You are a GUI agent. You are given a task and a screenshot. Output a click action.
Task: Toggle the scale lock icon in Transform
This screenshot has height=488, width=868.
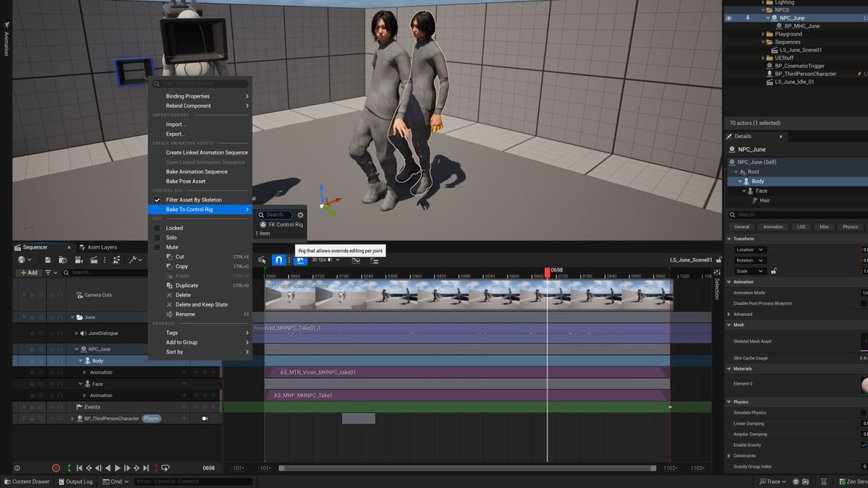coord(773,271)
